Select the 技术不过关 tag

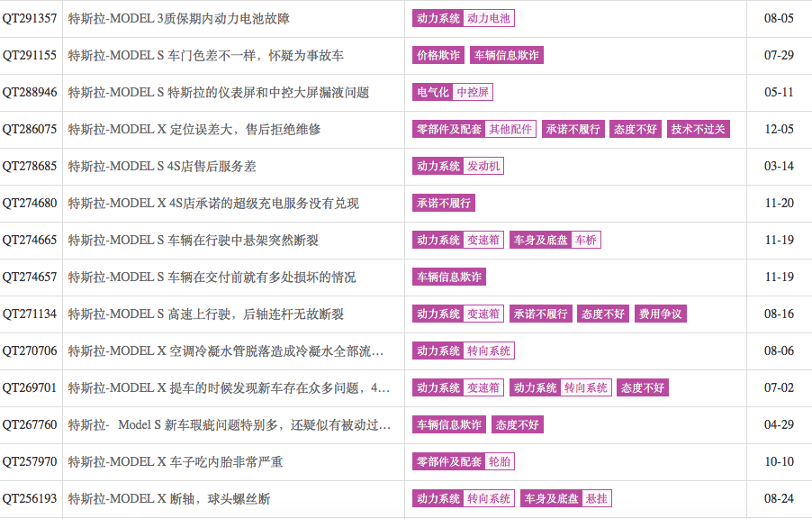tap(698, 129)
